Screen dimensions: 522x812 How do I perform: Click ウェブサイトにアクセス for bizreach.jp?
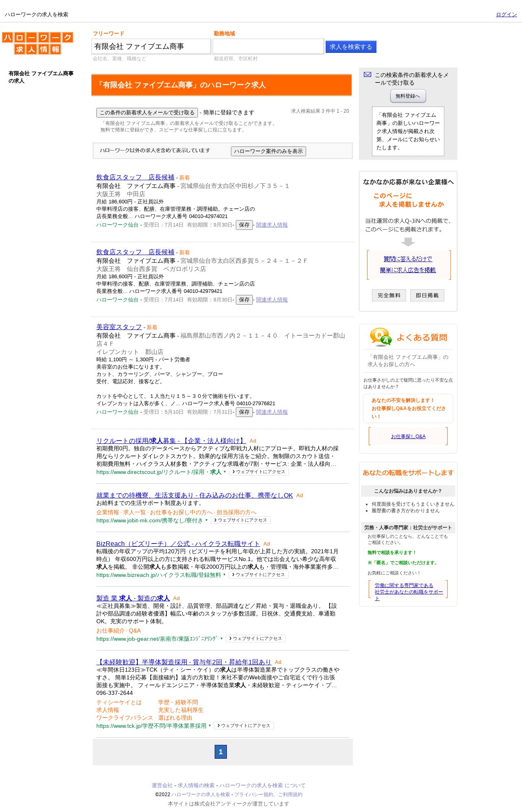pos(259,575)
